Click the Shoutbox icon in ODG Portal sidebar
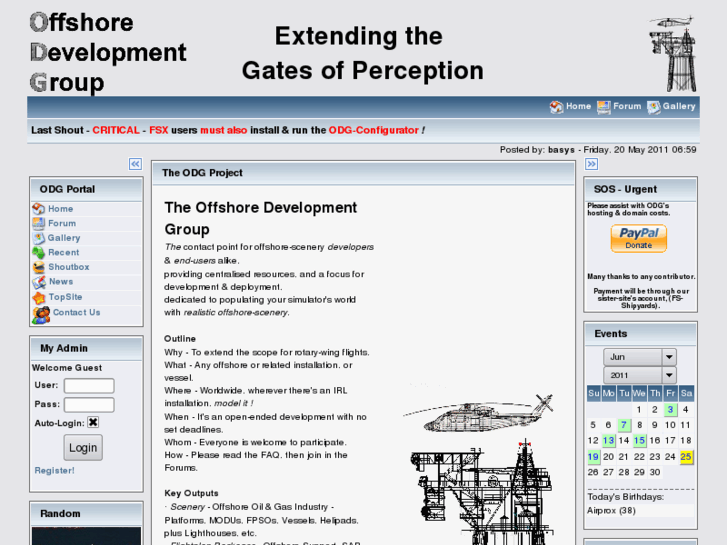The image size is (727, 545). tap(38, 267)
